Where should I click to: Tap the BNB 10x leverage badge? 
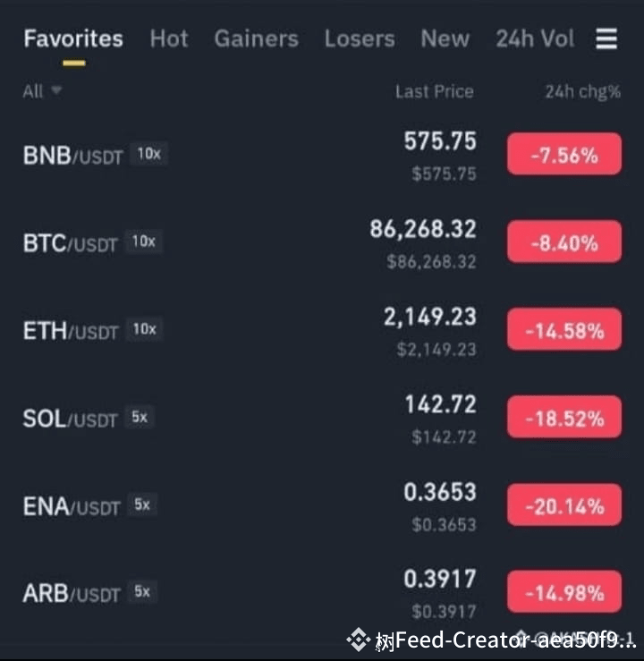coord(148,154)
